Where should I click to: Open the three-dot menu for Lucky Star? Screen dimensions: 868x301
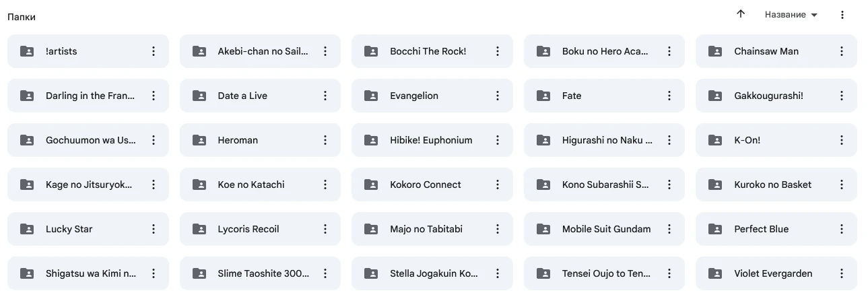(x=154, y=229)
